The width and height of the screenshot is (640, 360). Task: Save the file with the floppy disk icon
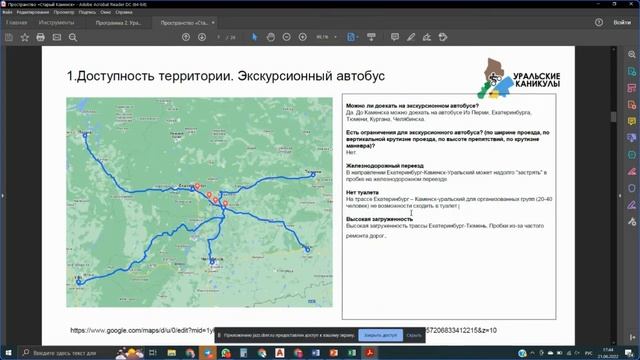click(9, 38)
